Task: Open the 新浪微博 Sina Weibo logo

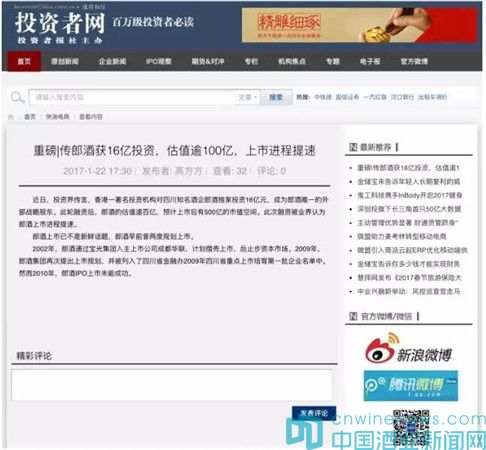Action: click(409, 348)
